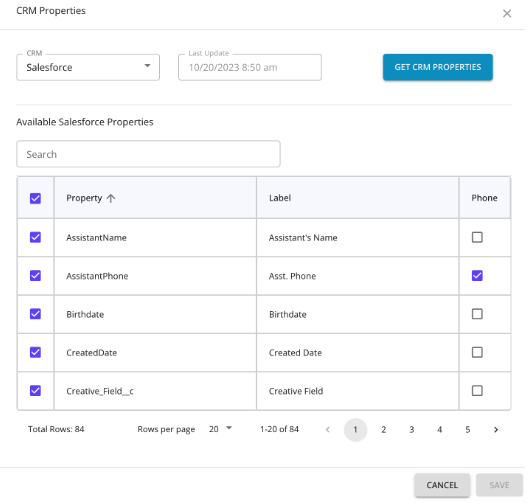The width and height of the screenshot is (527, 503).
Task: Select the CreatedDate property cell
Action: click(155, 352)
